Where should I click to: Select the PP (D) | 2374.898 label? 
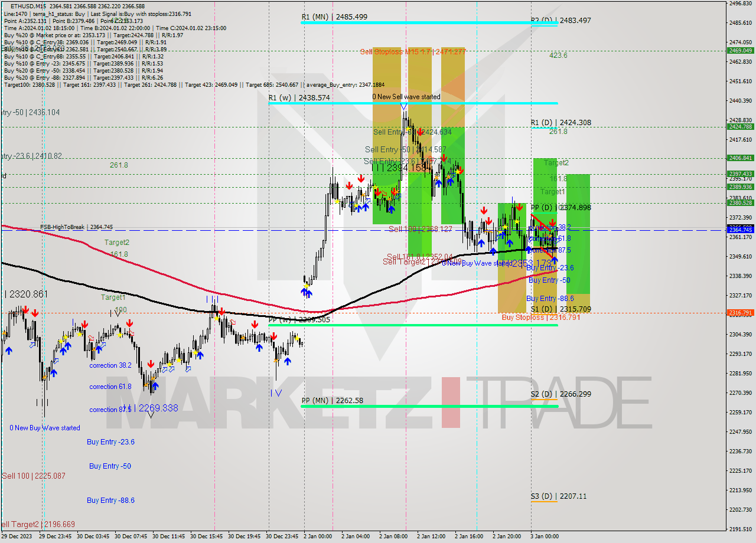561,208
